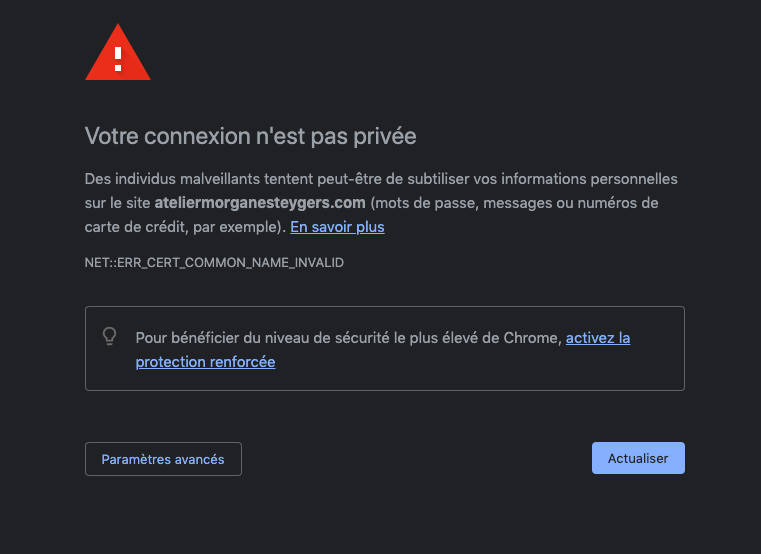The image size is (761, 554).
Task: Click the "activez la" link text
Action: (x=598, y=338)
